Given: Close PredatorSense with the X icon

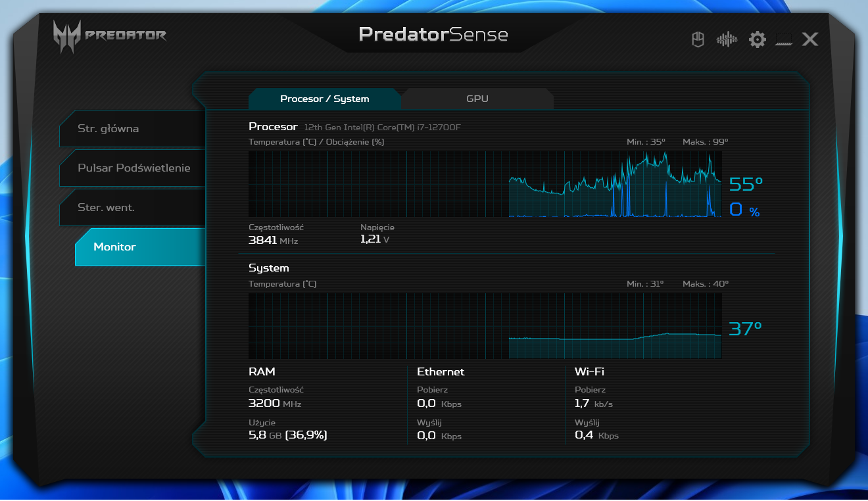Looking at the screenshot, I should coord(810,39).
